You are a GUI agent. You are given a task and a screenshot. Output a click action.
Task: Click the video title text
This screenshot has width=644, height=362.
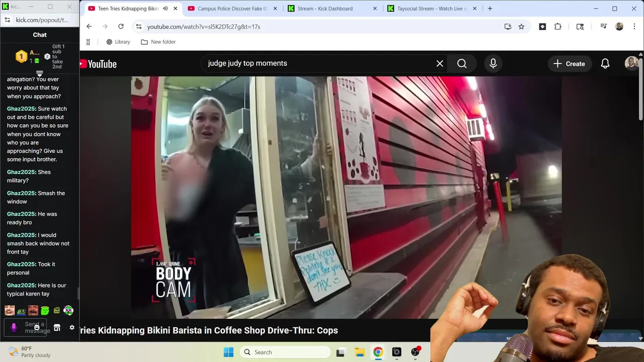coord(209,330)
